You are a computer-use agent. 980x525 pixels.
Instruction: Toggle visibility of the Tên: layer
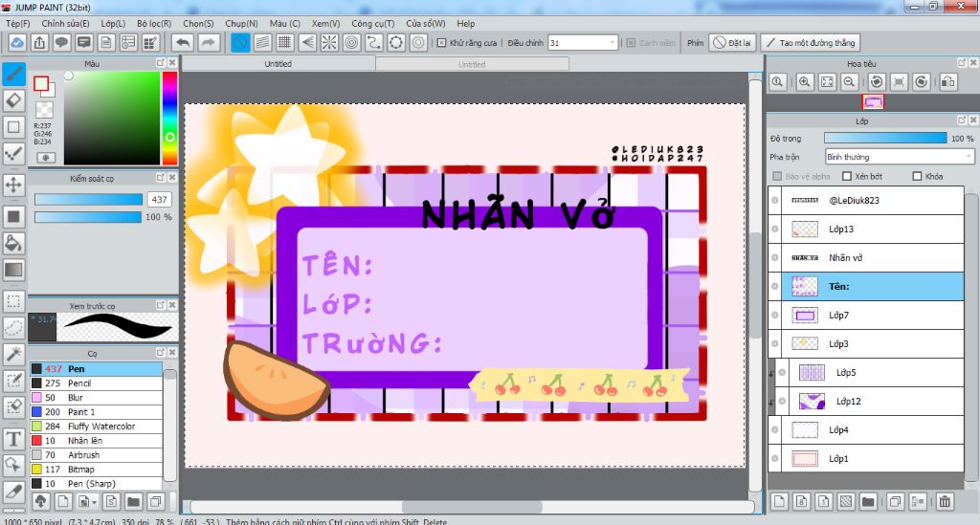click(x=775, y=287)
